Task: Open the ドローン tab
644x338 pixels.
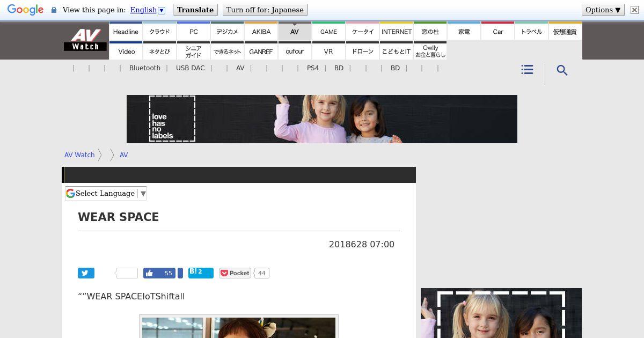Action: [362, 51]
